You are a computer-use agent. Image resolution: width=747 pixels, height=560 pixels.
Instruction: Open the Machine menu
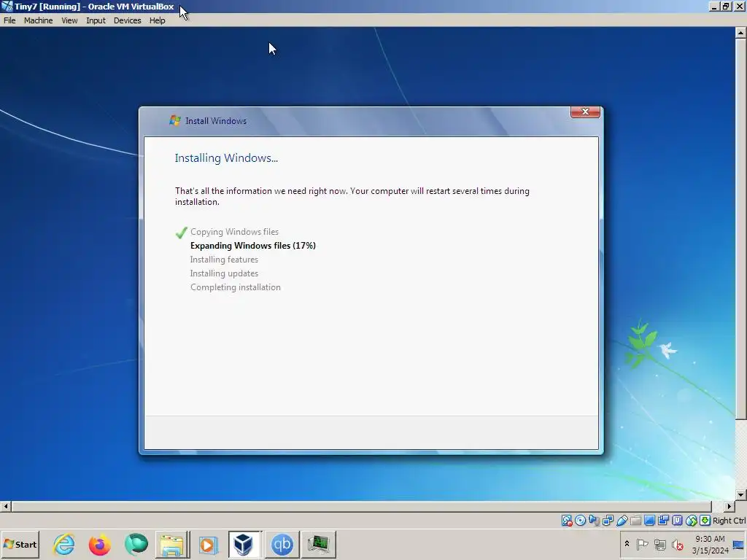pos(39,20)
